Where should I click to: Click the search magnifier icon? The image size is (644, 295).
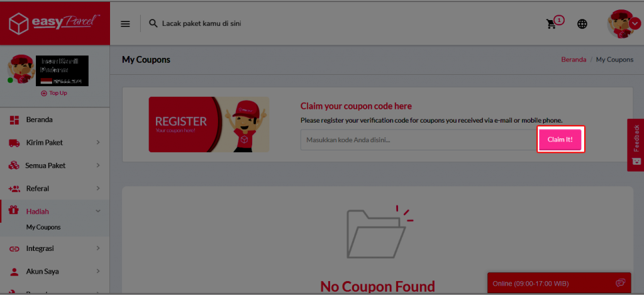pos(153,23)
